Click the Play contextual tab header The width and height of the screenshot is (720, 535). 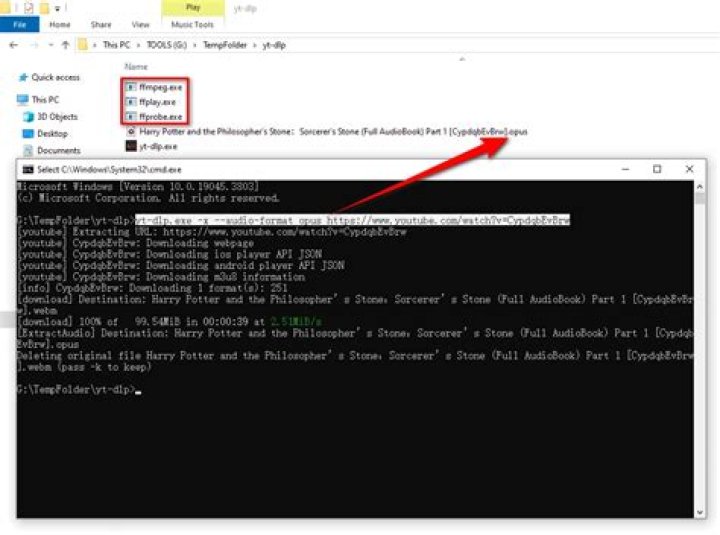tap(193, 7)
